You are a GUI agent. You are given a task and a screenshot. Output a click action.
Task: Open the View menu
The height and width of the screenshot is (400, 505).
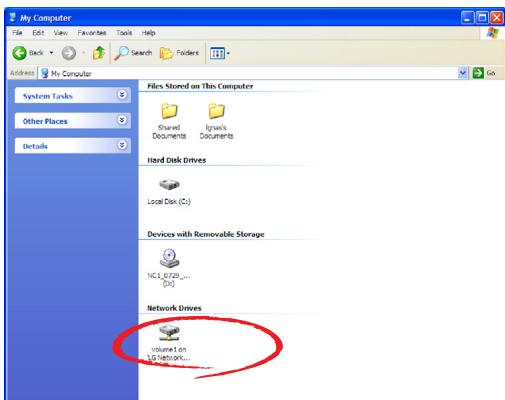[61, 33]
